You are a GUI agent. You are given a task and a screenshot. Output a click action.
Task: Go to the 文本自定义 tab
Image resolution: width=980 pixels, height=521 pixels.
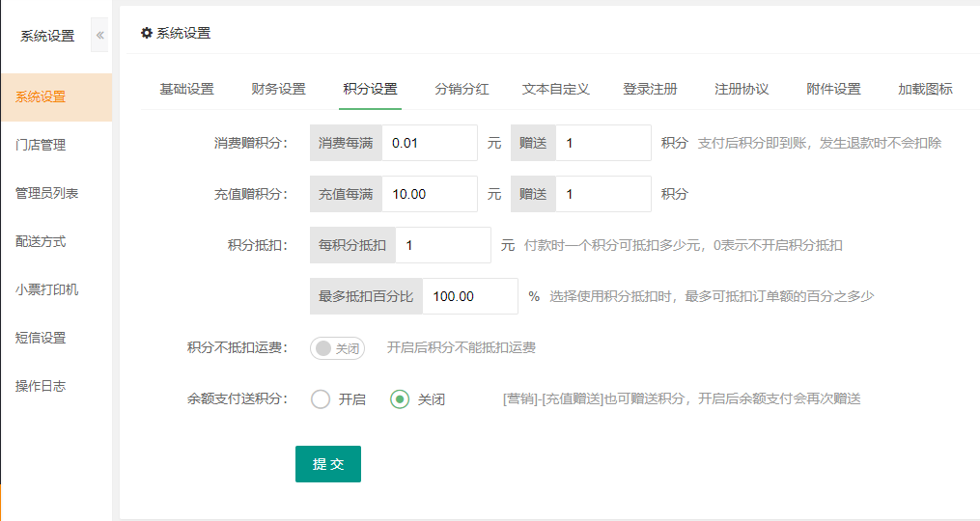coord(555,89)
